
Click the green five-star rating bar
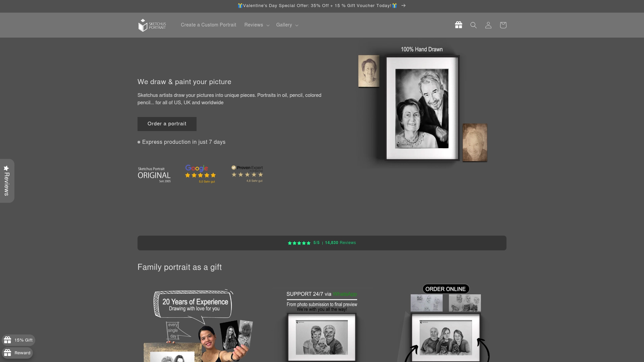pyautogui.click(x=299, y=243)
